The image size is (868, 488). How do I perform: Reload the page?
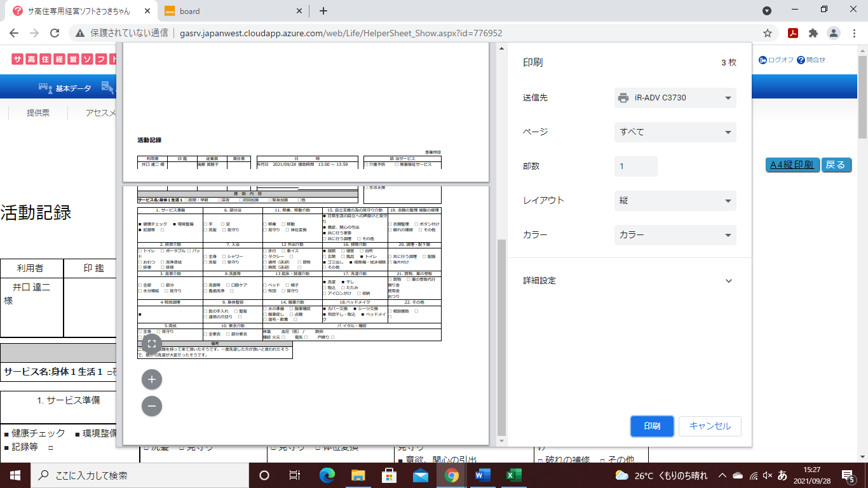(x=55, y=33)
